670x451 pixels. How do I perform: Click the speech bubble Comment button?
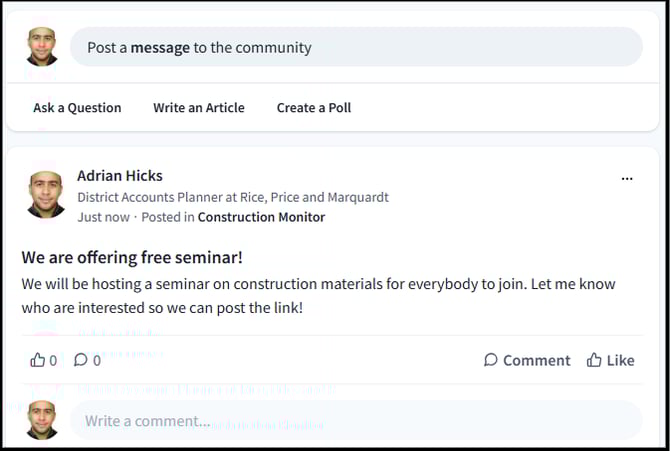point(526,360)
